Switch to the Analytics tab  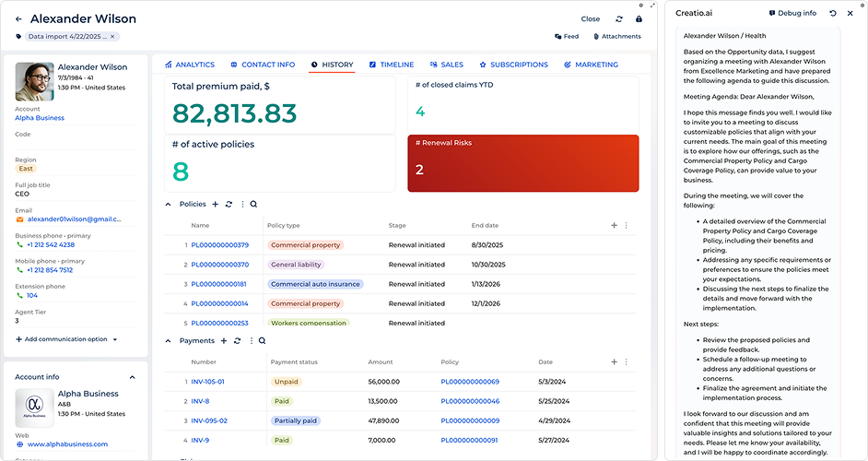[189, 65]
